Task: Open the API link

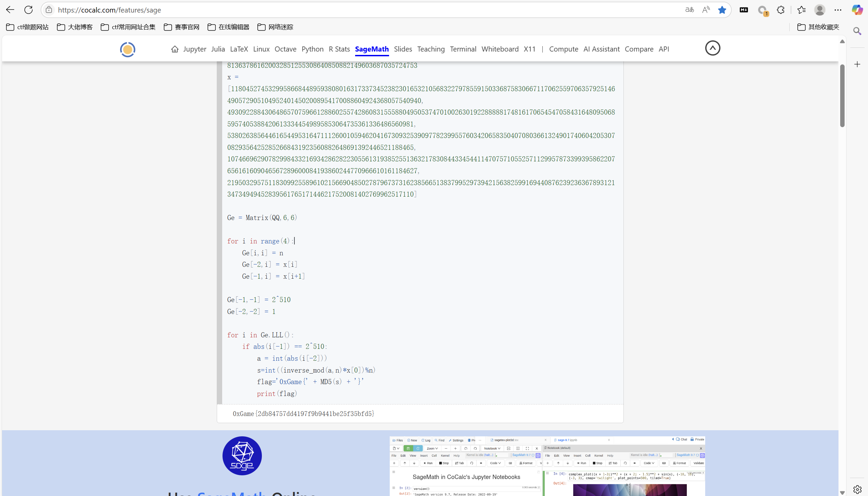Action: 664,49
